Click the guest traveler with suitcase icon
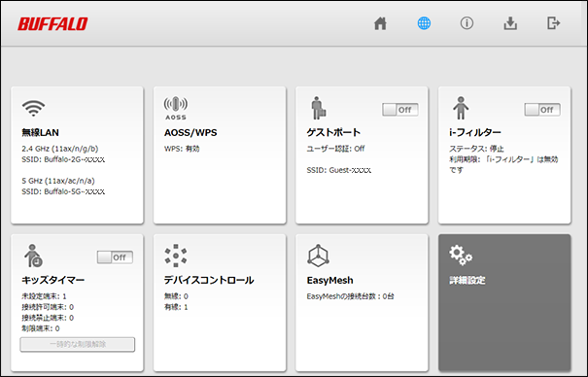Screen dimensions: 588x377 pos(319,108)
